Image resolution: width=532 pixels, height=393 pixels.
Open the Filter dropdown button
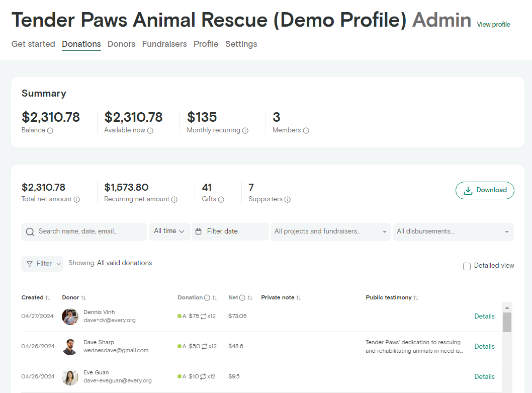[42, 264]
